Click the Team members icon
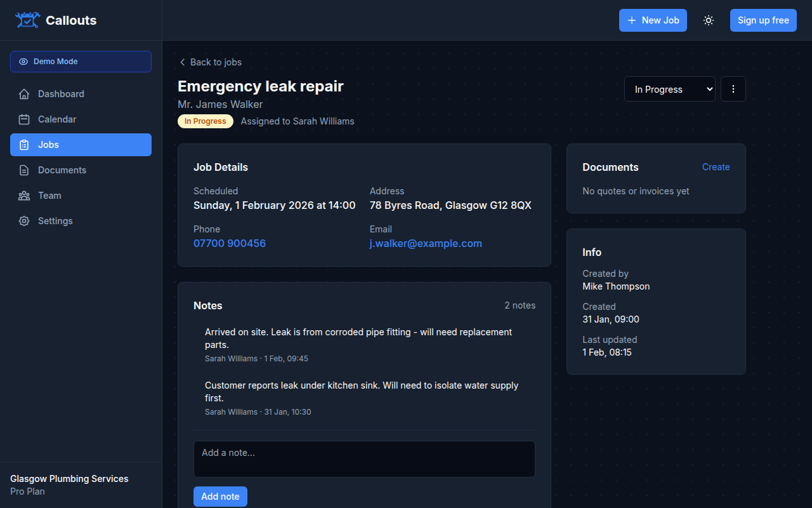Viewport: 812px width, 508px height. [x=24, y=196]
